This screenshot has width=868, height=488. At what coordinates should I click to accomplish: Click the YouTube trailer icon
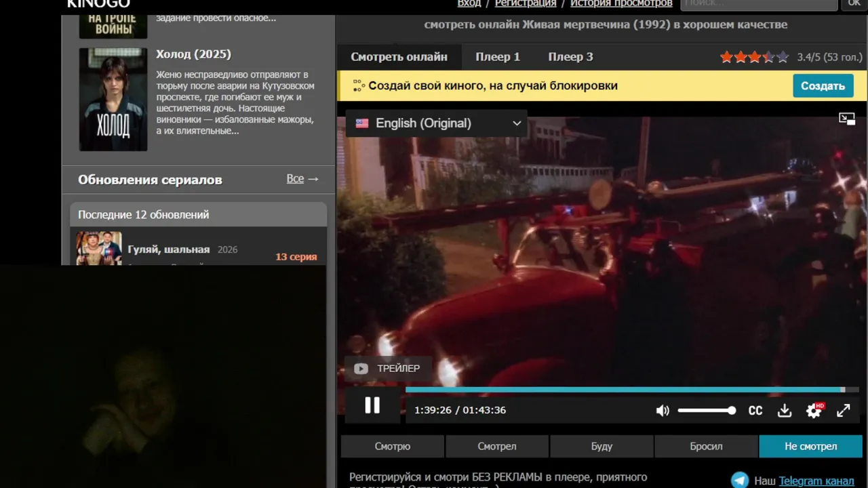(361, 369)
